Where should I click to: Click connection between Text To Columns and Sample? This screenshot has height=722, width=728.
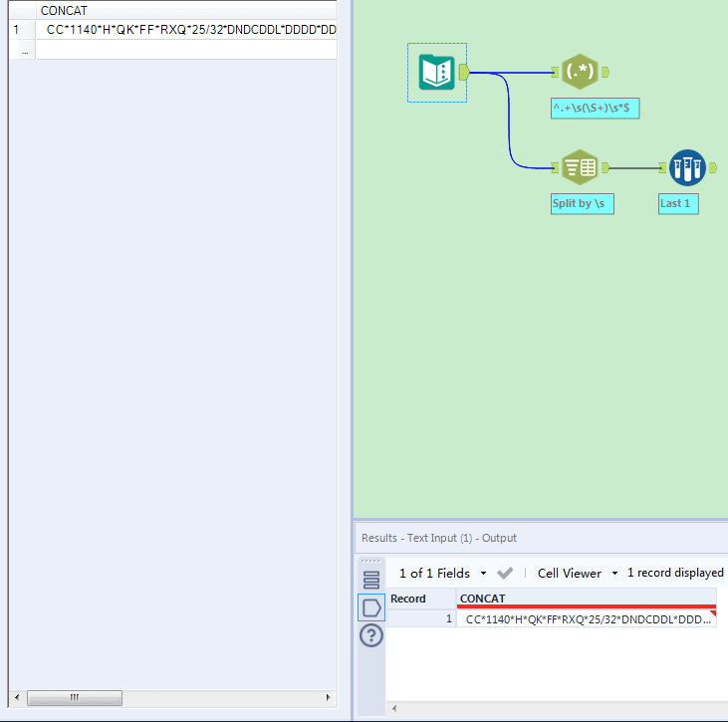(x=634, y=168)
